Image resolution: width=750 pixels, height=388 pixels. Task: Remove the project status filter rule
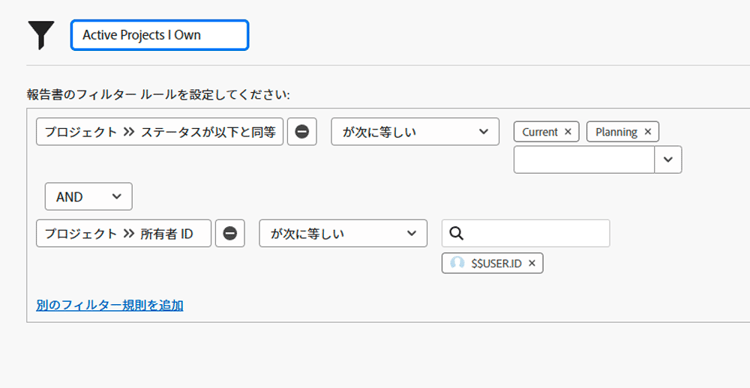pos(302,132)
